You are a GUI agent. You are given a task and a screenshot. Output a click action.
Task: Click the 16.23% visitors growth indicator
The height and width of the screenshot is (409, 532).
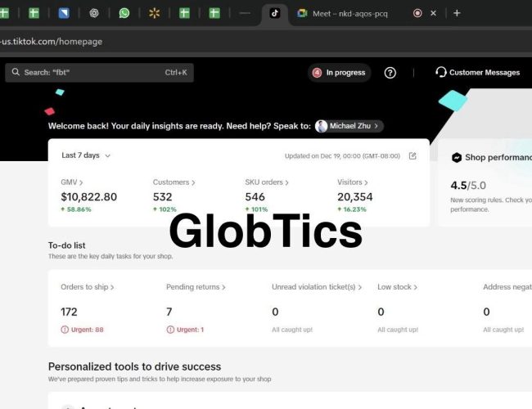pyautogui.click(x=352, y=209)
